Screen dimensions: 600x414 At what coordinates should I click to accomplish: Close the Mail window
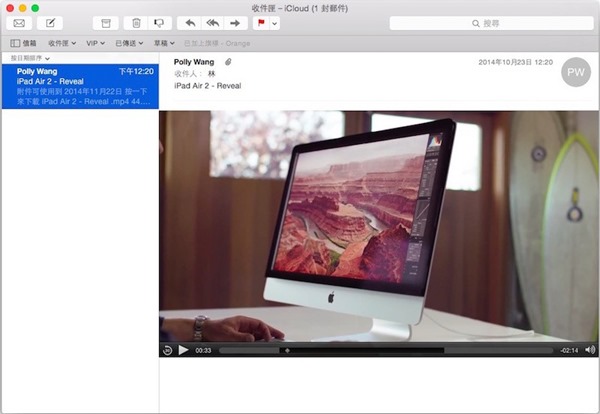pyautogui.click(x=10, y=8)
